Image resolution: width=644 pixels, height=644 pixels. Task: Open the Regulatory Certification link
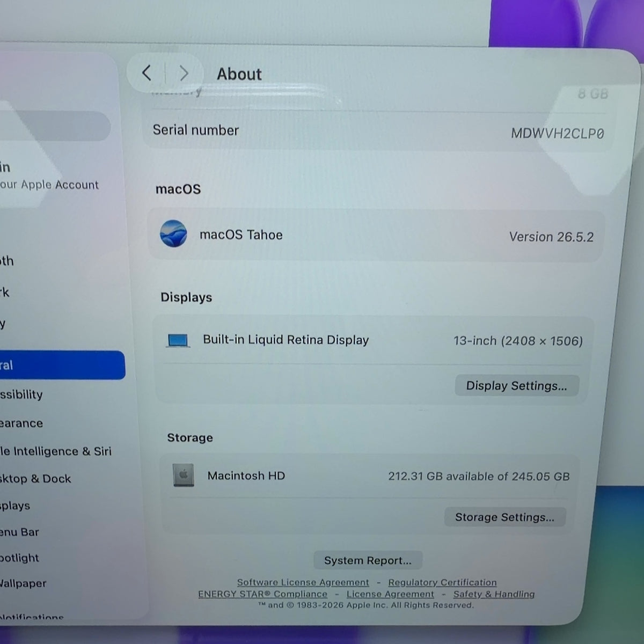[442, 582]
